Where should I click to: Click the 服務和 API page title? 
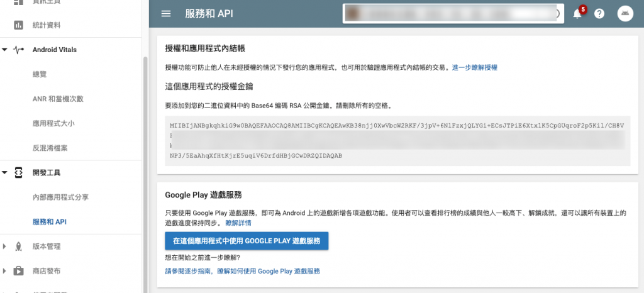click(209, 14)
